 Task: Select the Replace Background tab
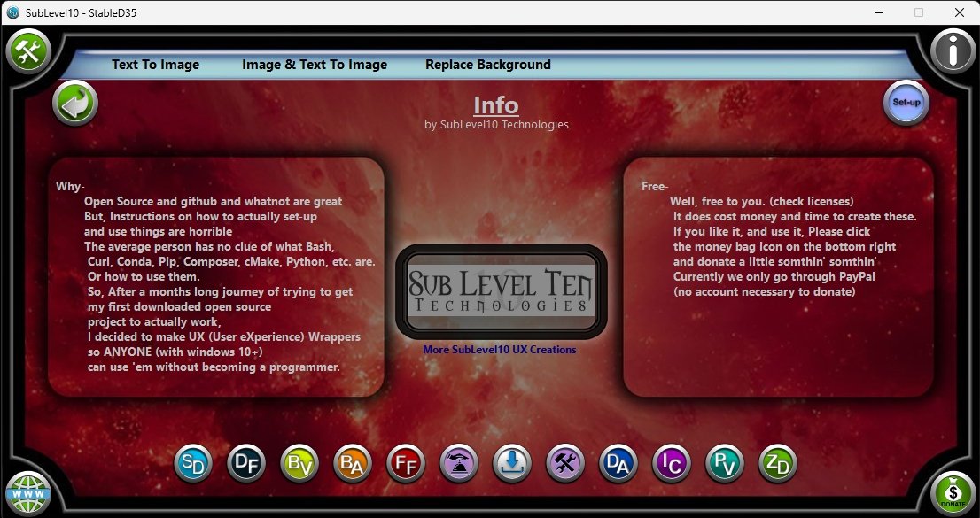click(488, 65)
